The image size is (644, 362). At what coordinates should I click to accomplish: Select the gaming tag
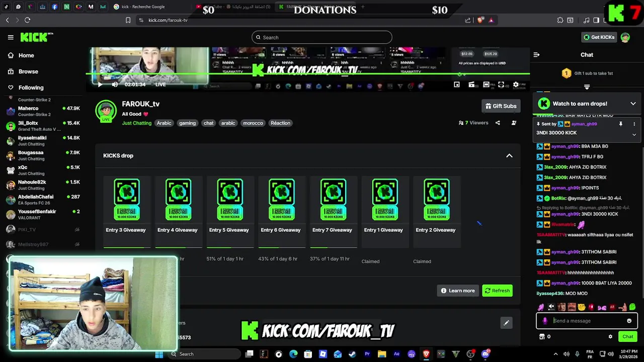click(x=187, y=123)
